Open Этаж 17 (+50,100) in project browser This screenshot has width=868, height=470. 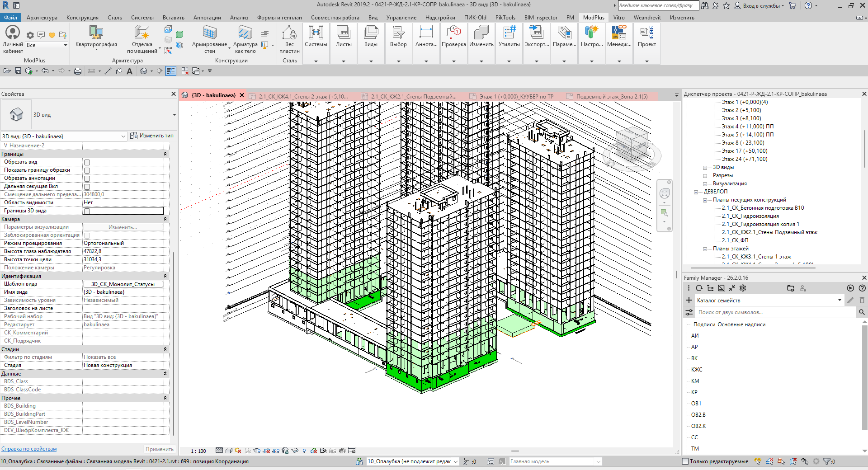coord(744,151)
